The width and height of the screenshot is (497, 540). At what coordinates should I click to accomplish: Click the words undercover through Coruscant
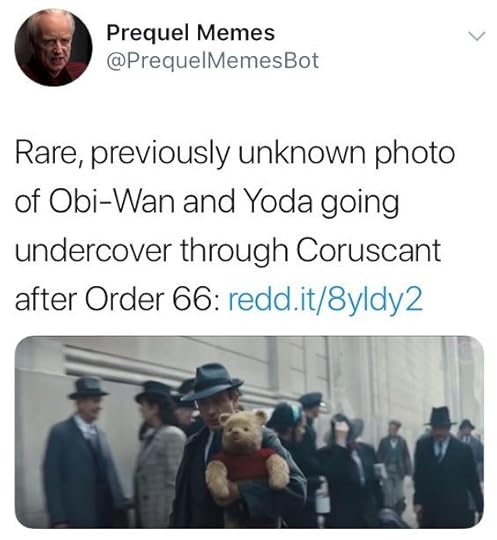(228, 250)
